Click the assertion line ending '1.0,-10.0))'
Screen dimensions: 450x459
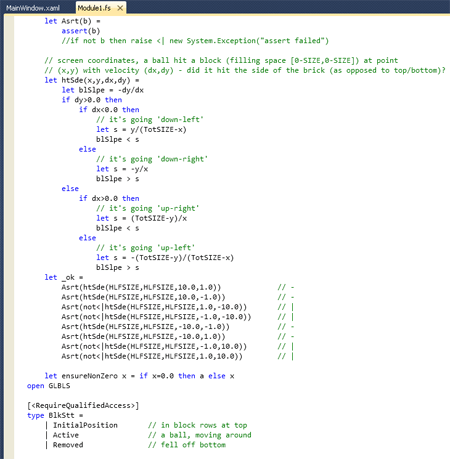[x=154, y=307]
